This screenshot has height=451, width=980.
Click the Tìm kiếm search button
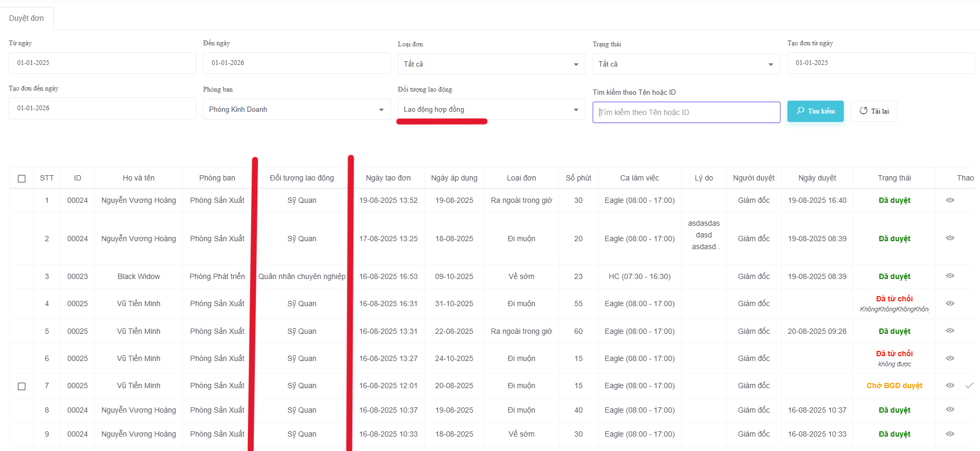815,111
